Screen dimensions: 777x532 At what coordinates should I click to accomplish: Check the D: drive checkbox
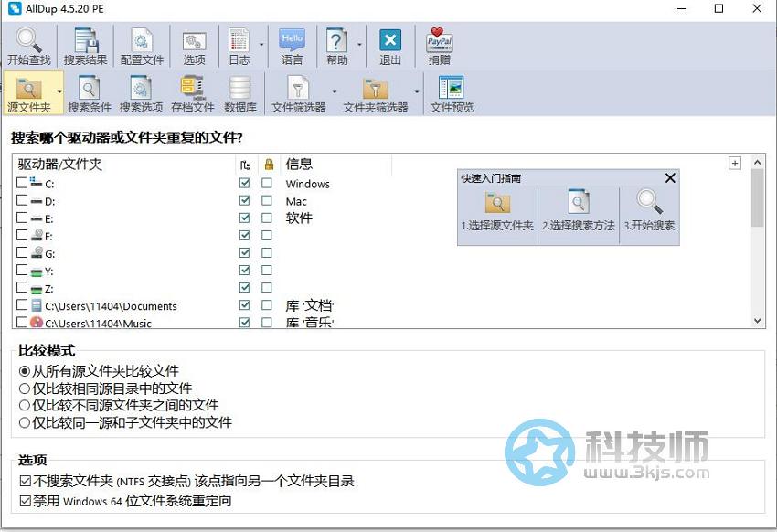22,200
